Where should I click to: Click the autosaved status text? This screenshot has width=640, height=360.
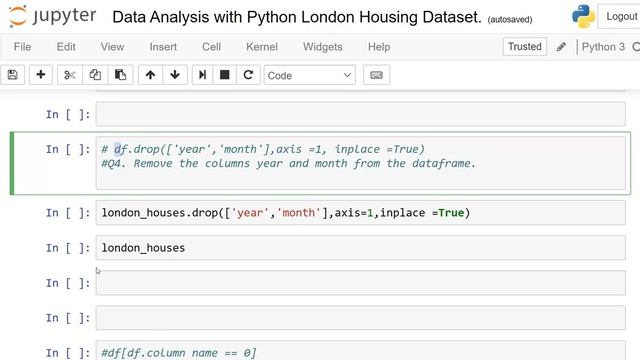(x=510, y=19)
